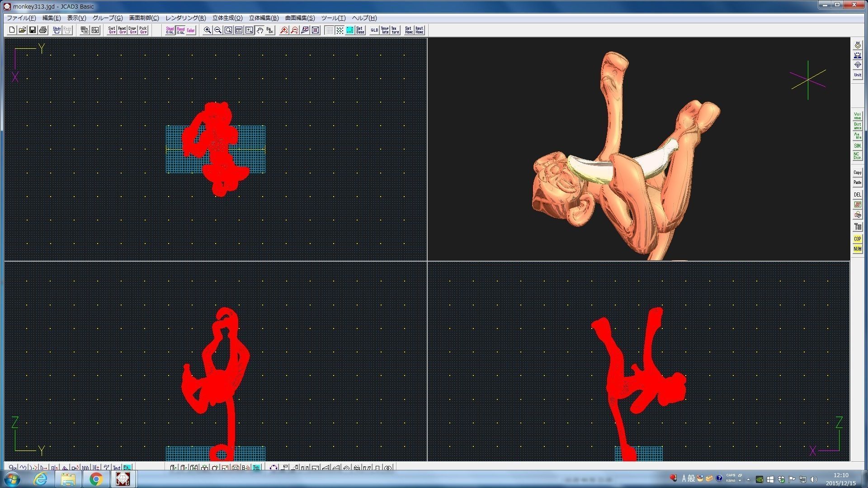Image resolution: width=868 pixels, height=488 pixels.
Task: Select the Pan hand tool
Action: [260, 30]
